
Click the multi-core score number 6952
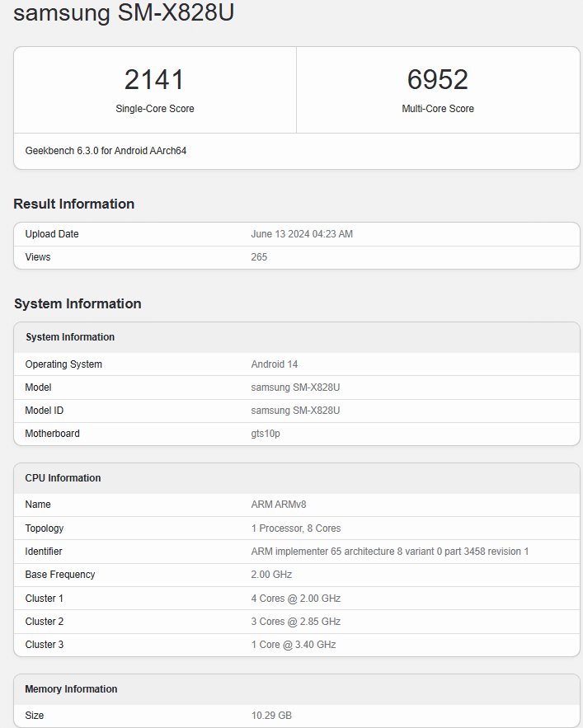click(438, 80)
